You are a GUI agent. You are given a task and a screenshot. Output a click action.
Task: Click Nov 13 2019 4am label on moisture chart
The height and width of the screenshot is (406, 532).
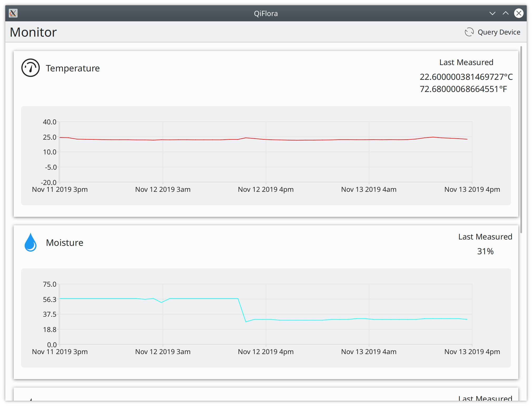click(x=368, y=352)
